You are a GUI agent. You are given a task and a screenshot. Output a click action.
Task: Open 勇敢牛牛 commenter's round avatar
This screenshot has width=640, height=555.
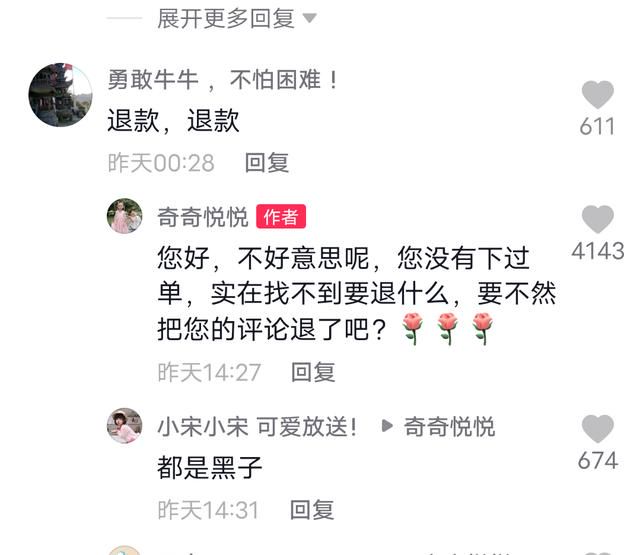coord(60,95)
